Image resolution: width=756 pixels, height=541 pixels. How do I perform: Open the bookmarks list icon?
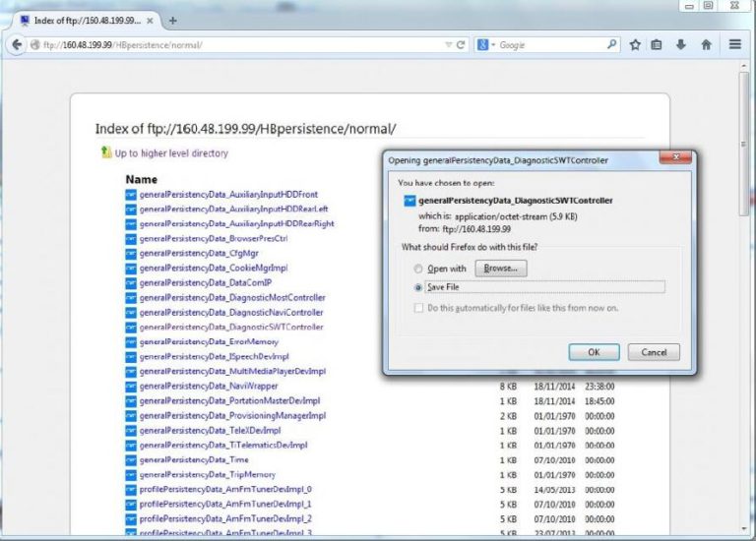tap(657, 45)
